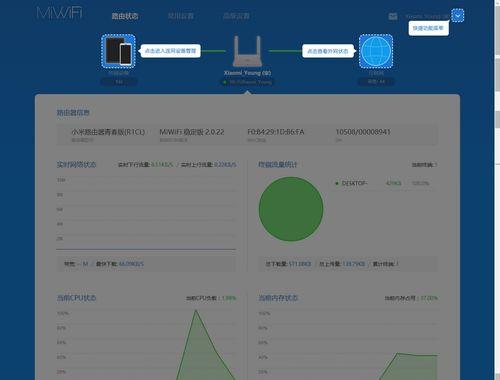500x380 pixels.
Task: Click the router device icon
Action: tap(247, 51)
